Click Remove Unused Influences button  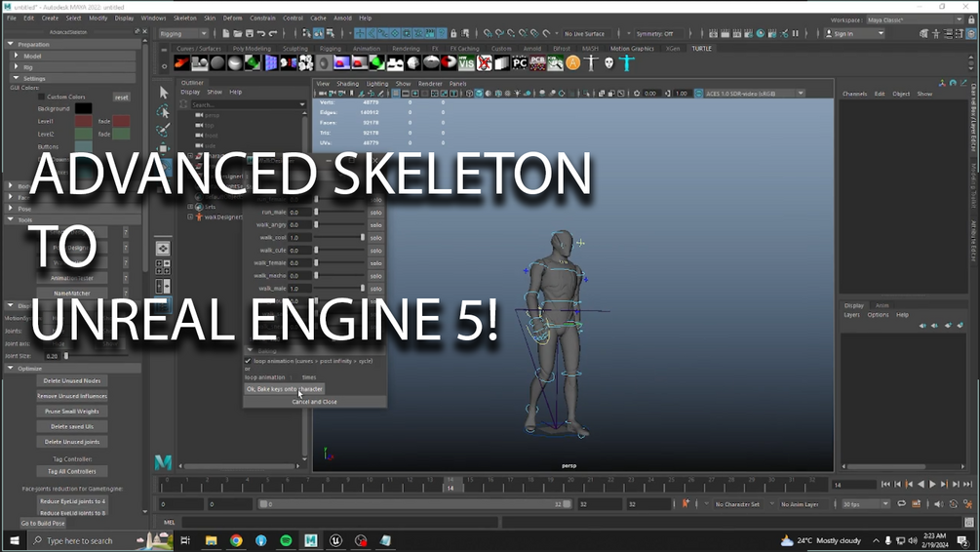pyautogui.click(x=72, y=396)
